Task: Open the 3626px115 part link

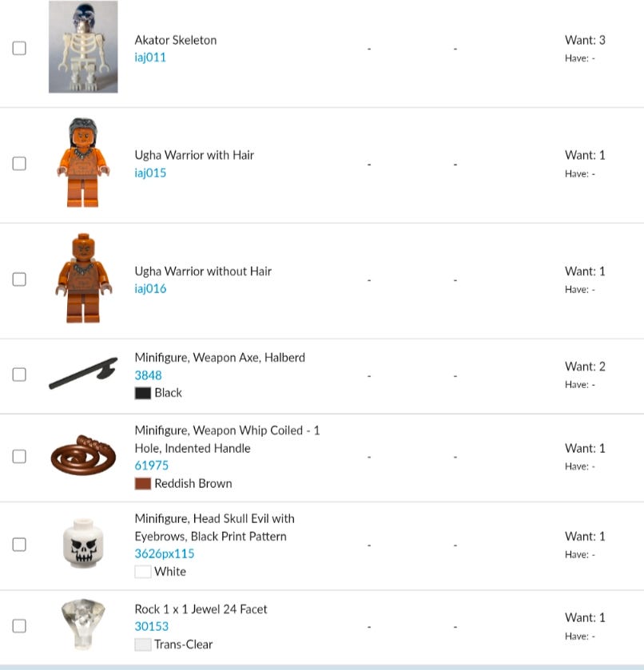Action: click(x=165, y=553)
